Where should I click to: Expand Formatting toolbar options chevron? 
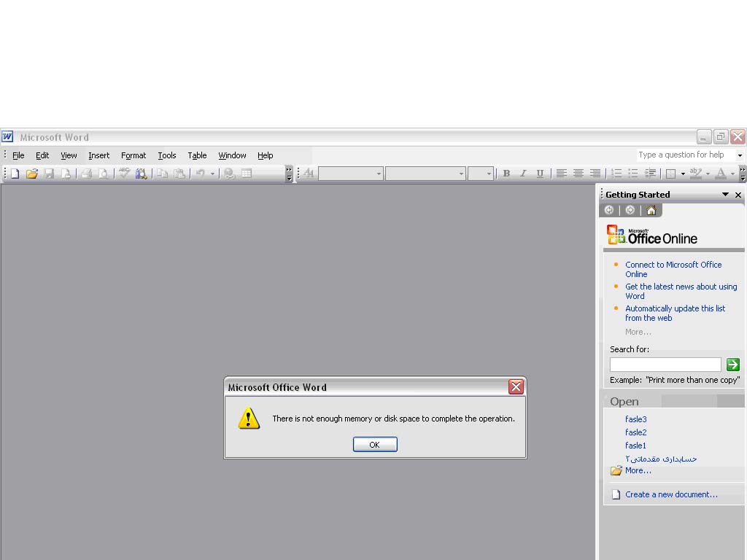coord(742,174)
